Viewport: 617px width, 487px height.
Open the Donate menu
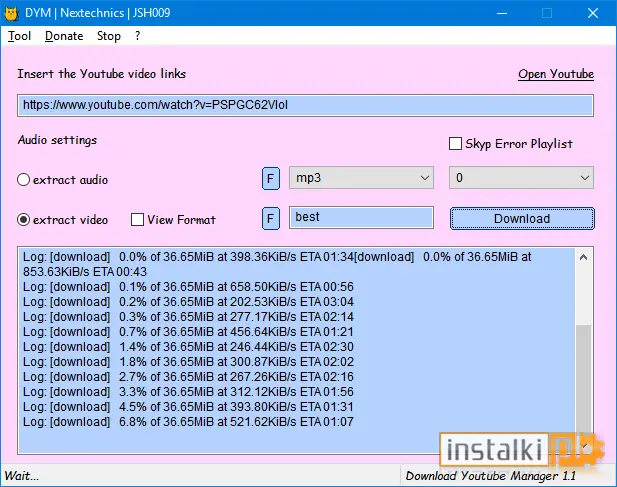(64, 36)
